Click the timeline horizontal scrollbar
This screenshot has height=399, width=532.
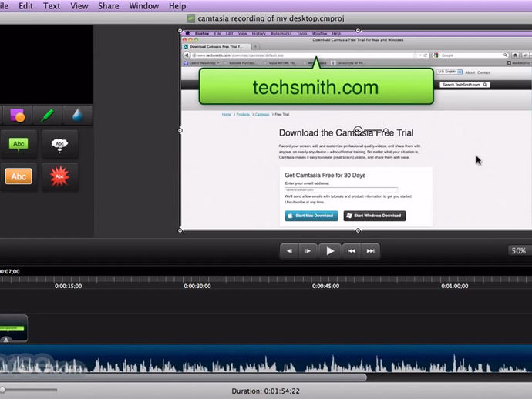[x=184, y=377]
